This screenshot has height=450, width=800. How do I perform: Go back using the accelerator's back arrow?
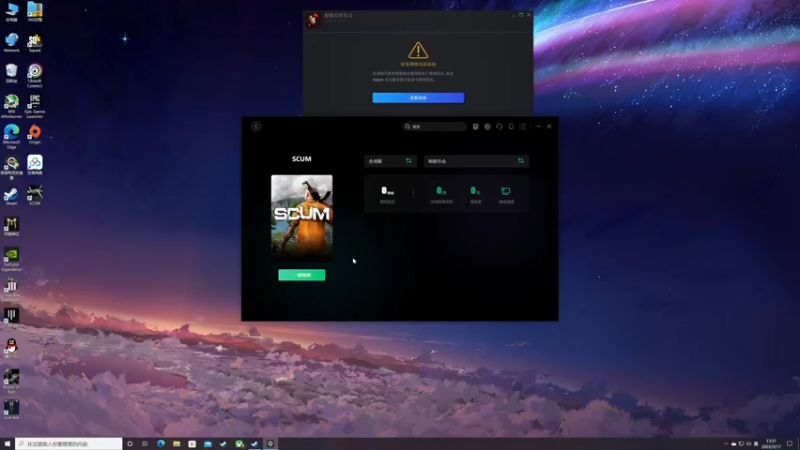pyautogui.click(x=256, y=126)
